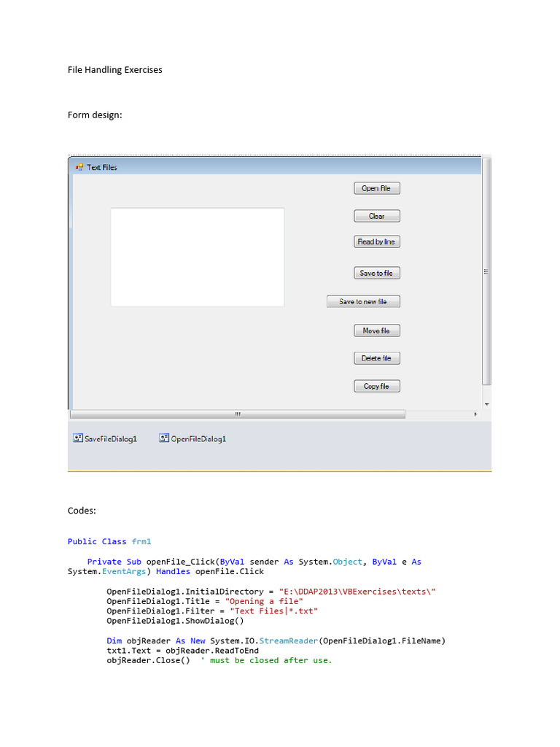Click the Text Files form title text

[102, 167]
